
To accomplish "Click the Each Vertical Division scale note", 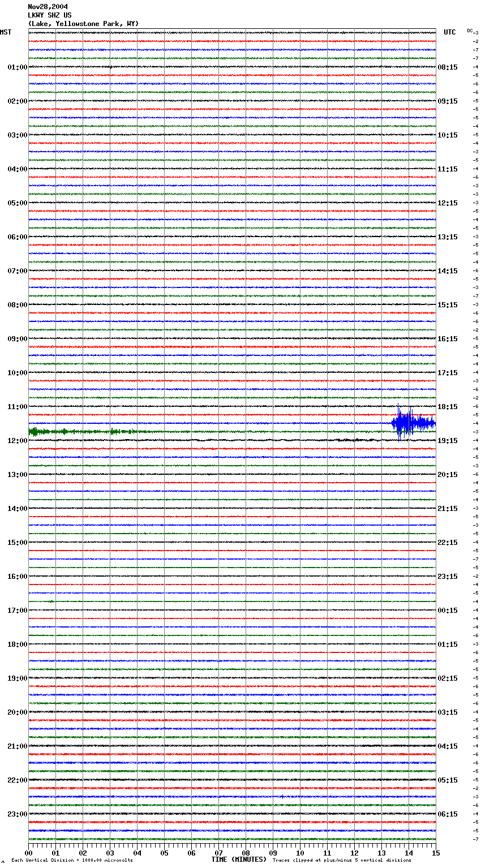I will [x=72, y=861].
